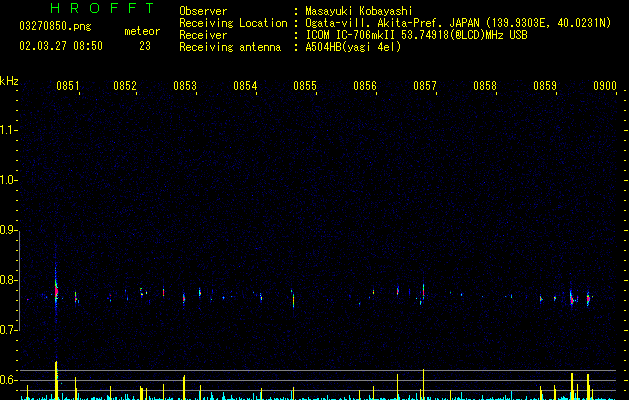Click the 0857 time marker
This screenshot has height=400, width=629.
click(x=425, y=85)
